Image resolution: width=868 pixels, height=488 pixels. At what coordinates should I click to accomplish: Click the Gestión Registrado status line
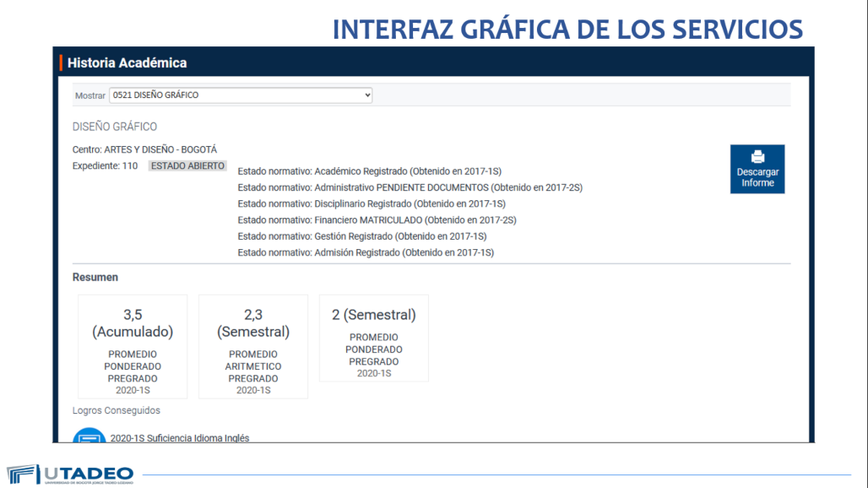pos(361,236)
